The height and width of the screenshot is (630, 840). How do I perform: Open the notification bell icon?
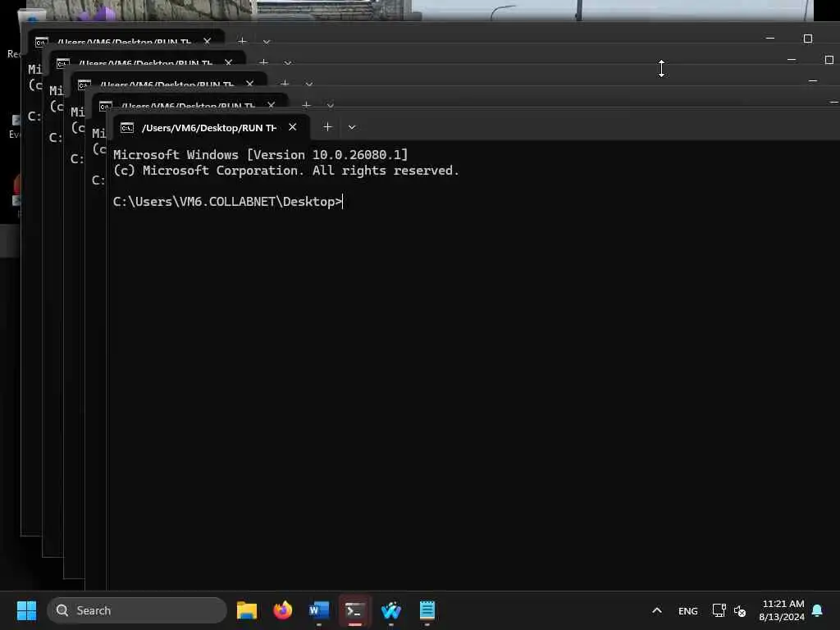pyautogui.click(x=817, y=610)
